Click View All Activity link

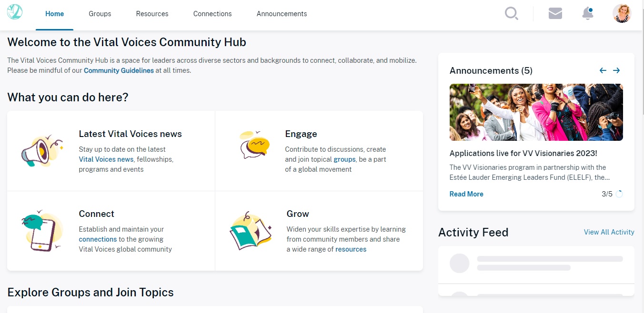tap(609, 232)
